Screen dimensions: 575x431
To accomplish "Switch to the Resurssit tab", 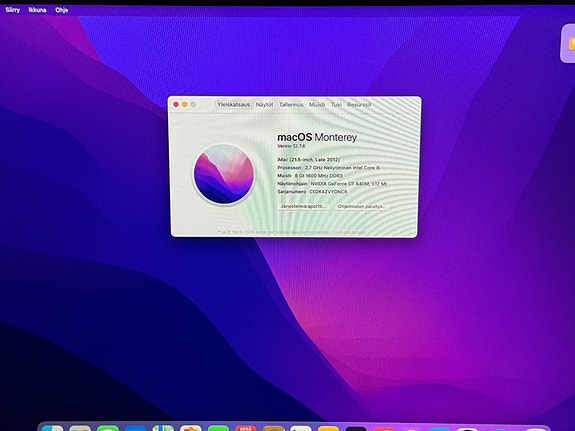I will pyautogui.click(x=359, y=105).
